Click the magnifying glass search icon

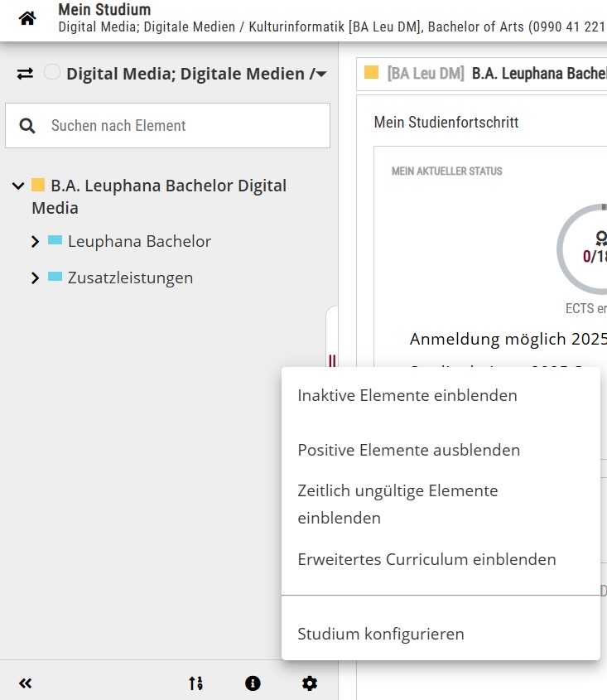pos(27,125)
